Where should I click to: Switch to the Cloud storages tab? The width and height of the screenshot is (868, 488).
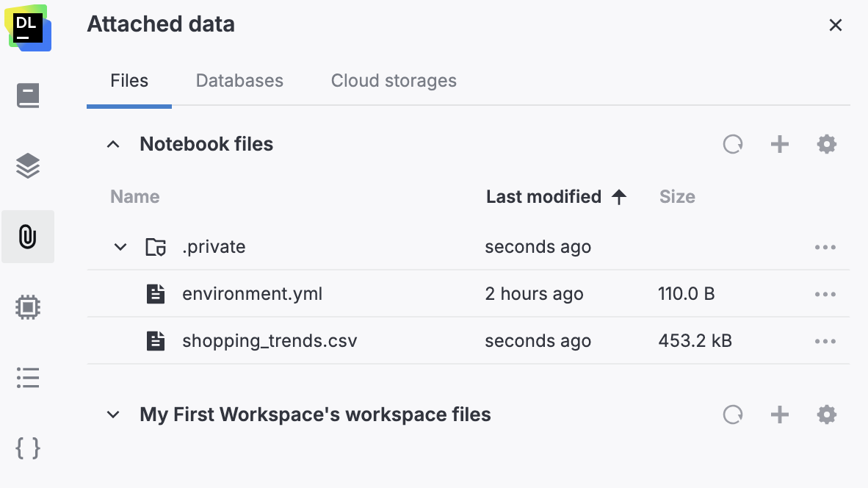point(394,81)
